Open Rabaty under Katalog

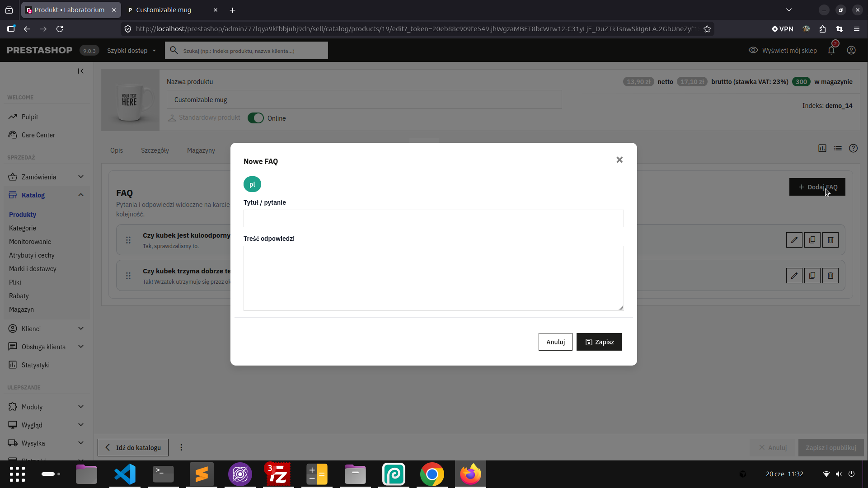[19, 296]
